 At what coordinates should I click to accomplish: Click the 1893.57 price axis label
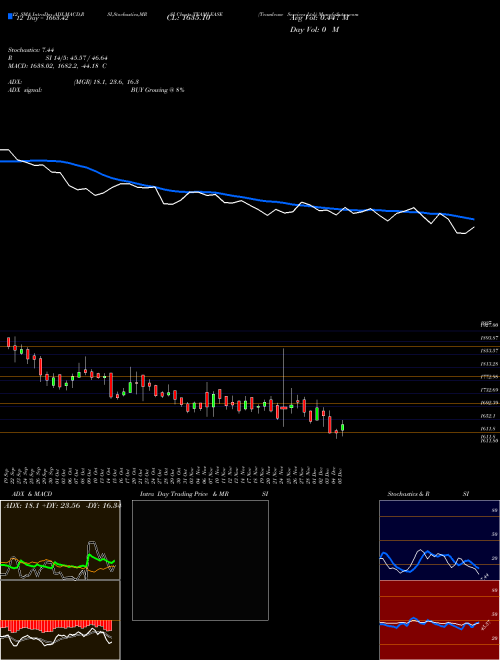coord(489,338)
